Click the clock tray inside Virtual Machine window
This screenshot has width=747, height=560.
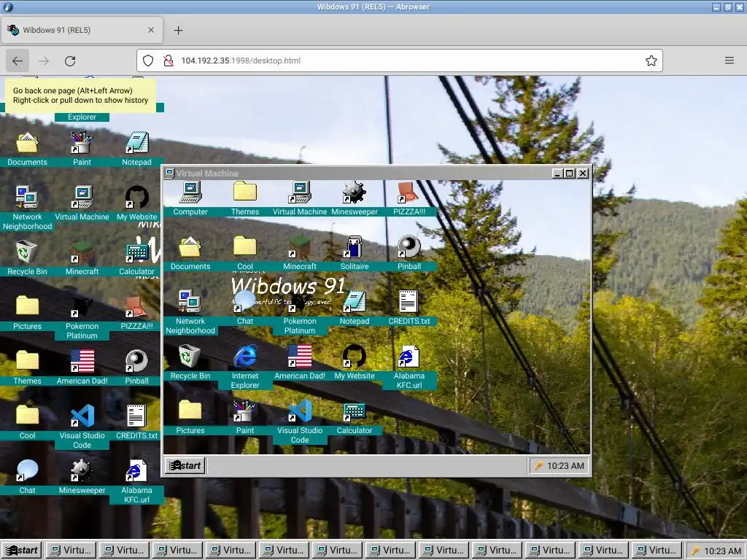click(560, 466)
